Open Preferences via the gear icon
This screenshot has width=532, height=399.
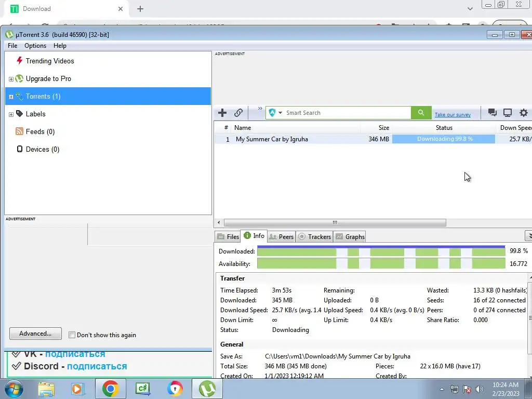click(x=524, y=113)
